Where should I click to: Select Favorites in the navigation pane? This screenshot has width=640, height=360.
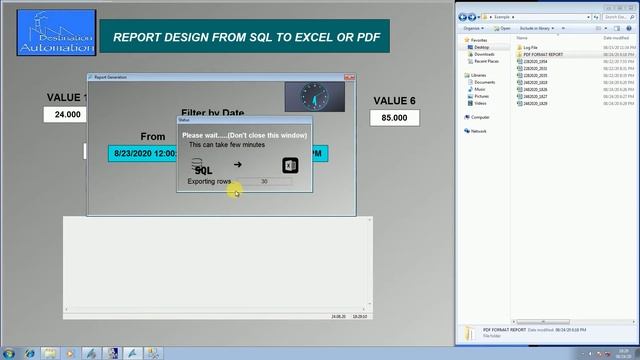pyautogui.click(x=478, y=40)
